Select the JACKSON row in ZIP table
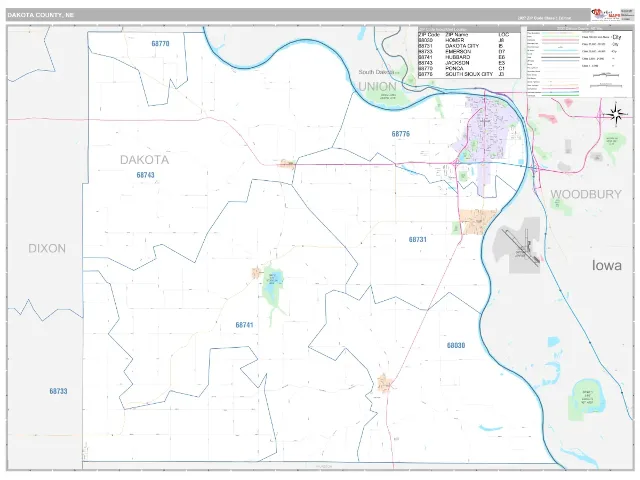640x480 pixels. coord(469,63)
